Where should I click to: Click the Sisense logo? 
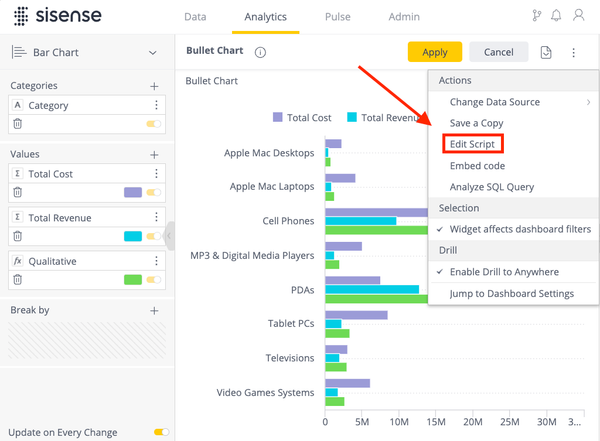pyautogui.click(x=58, y=16)
